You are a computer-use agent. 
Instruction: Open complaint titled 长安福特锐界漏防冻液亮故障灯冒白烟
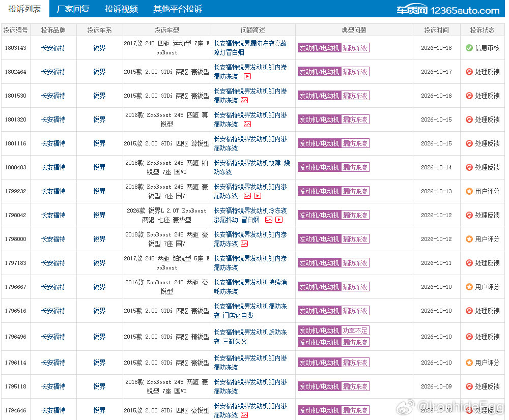pyautogui.click(x=250, y=48)
